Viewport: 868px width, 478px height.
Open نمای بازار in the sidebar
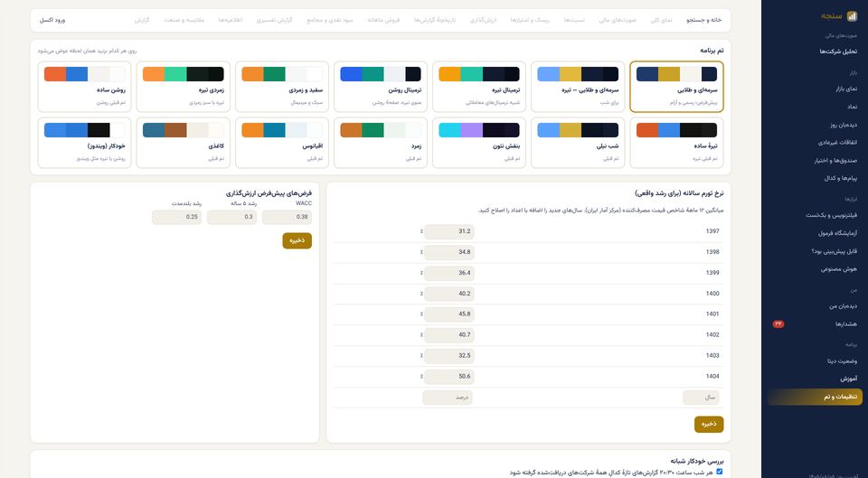tap(815, 89)
